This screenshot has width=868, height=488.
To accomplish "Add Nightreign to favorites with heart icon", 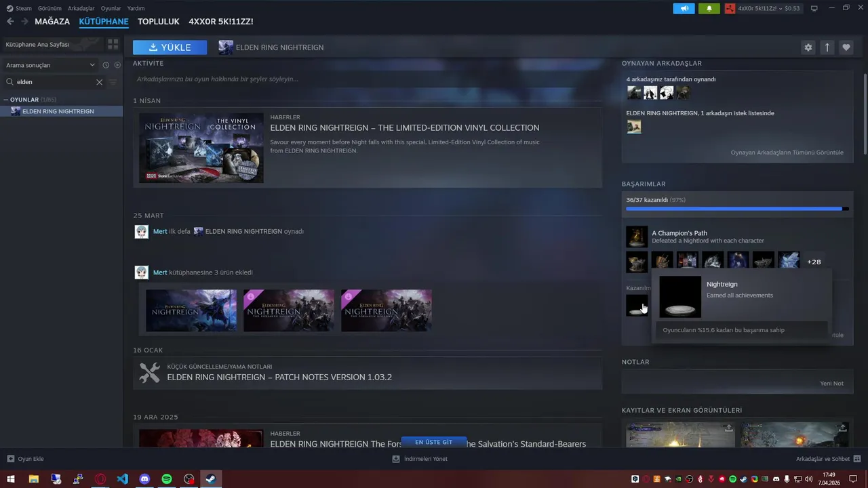I will (846, 47).
